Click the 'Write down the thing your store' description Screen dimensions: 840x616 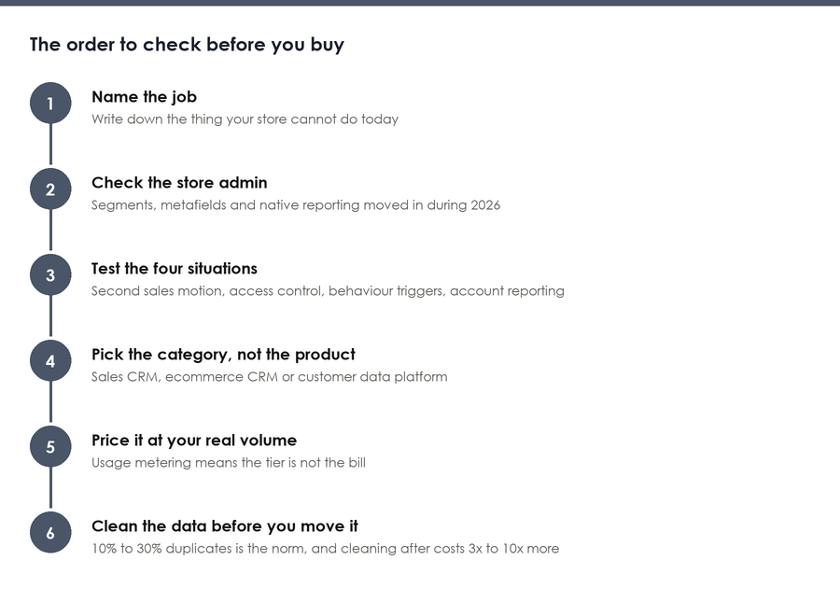[245, 119]
